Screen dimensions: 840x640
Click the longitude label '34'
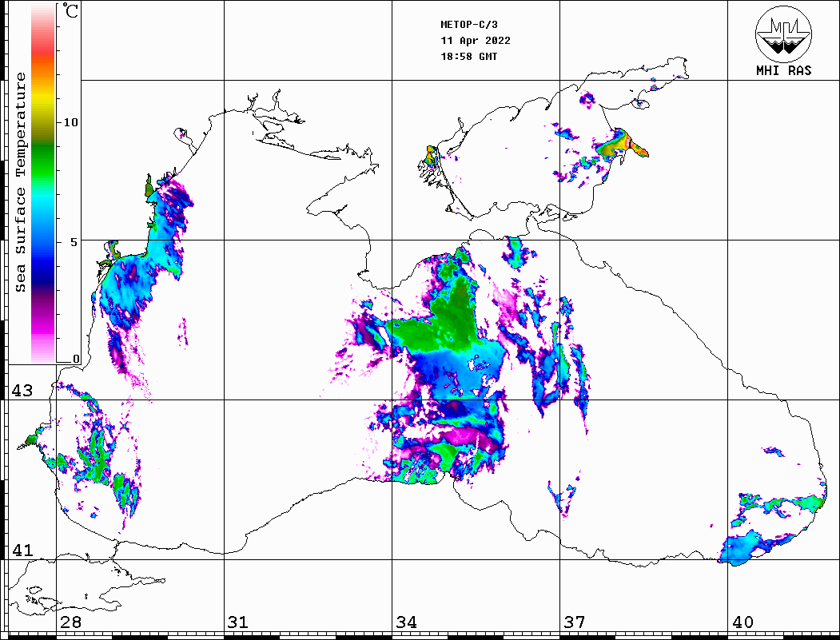(406, 622)
